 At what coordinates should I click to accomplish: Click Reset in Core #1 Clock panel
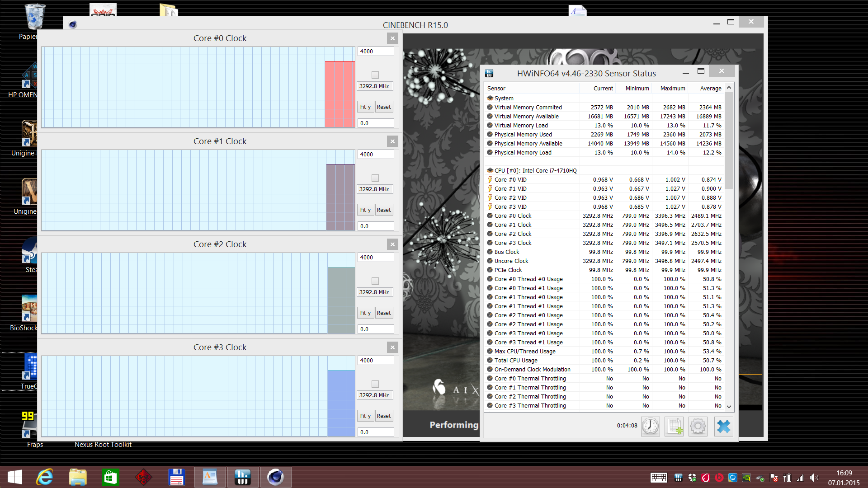(x=384, y=210)
